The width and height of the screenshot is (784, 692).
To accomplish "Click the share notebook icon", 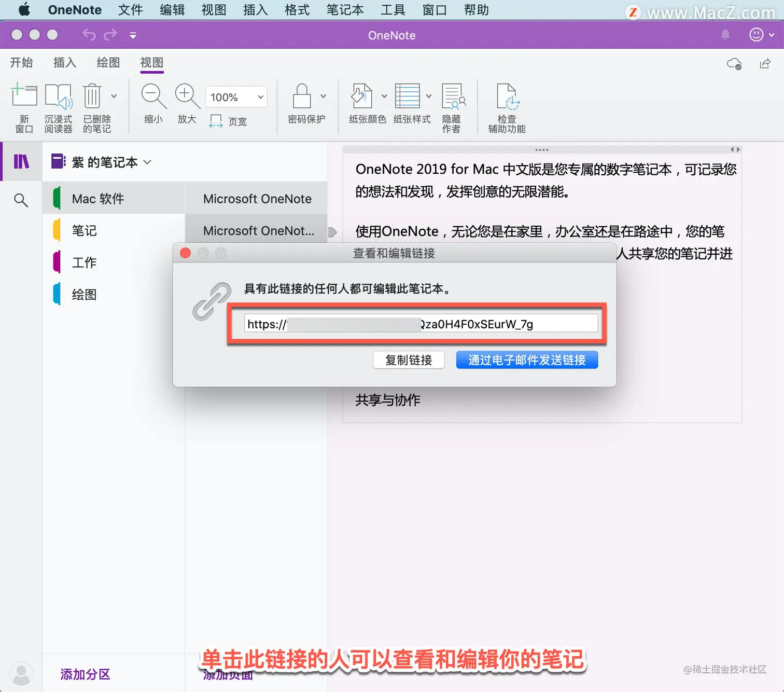I will click(x=765, y=63).
